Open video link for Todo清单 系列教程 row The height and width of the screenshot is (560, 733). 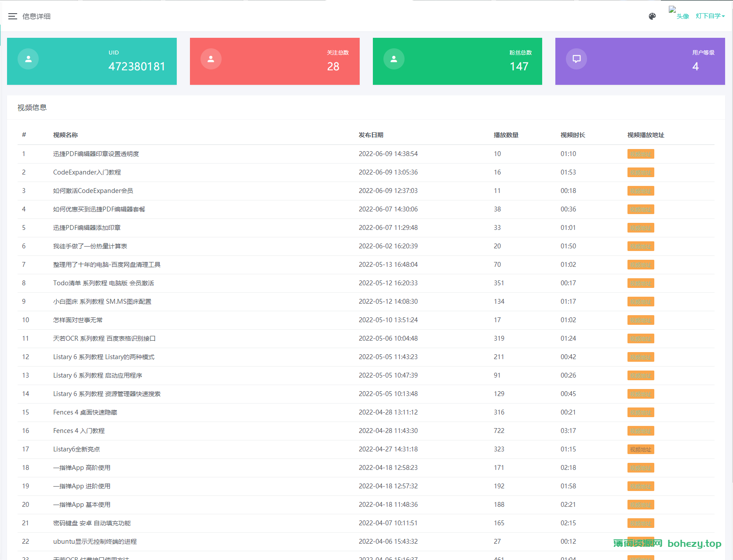[641, 283]
